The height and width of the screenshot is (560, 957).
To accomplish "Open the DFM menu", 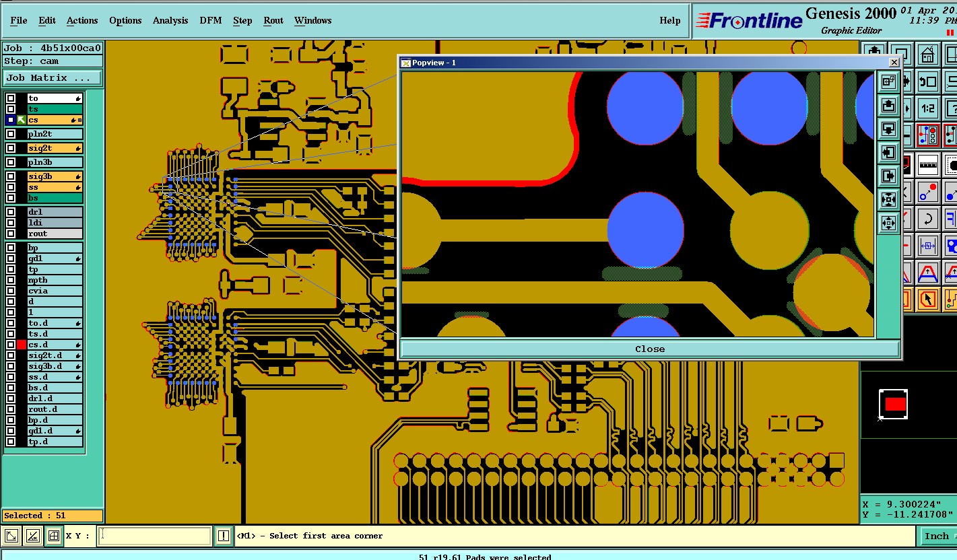I will coord(211,20).
